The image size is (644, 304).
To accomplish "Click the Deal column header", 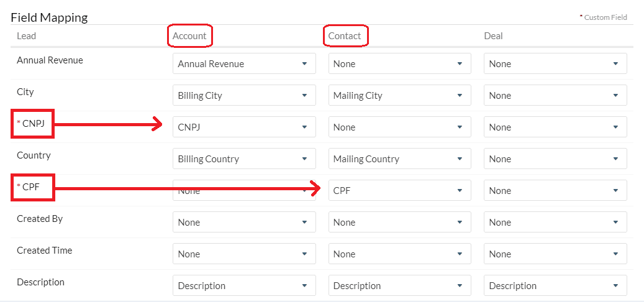I will [493, 36].
